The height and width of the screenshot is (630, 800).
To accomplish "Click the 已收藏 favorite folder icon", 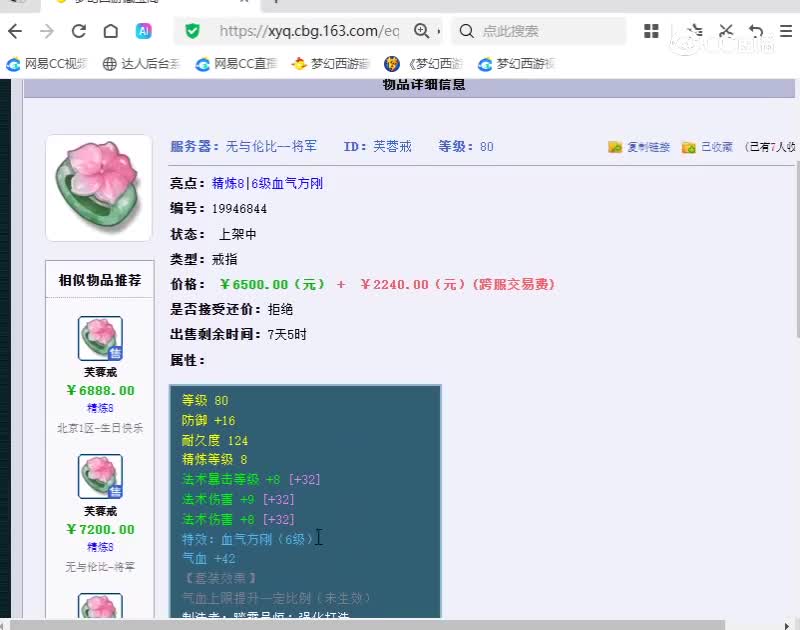I will [x=688, y=147].
